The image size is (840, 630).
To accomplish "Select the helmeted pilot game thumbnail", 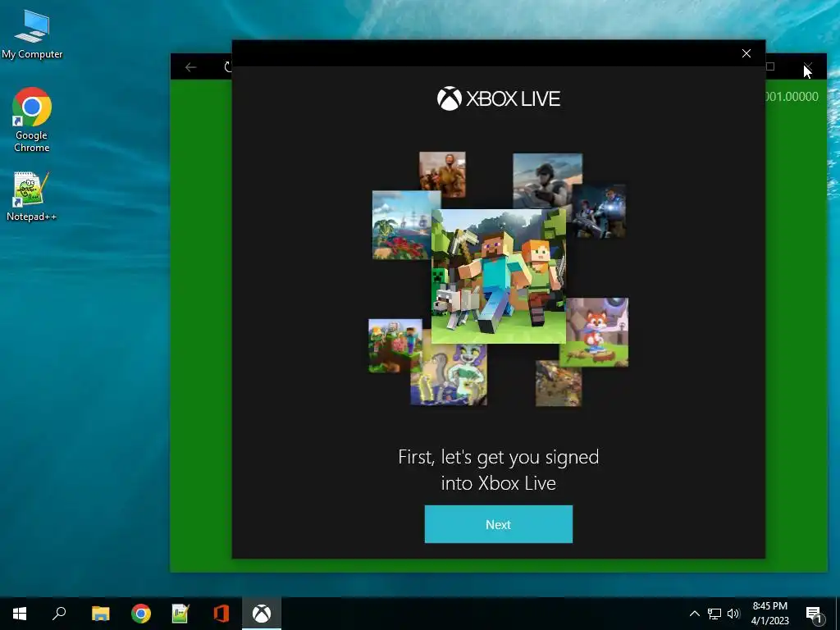I will tap(547, 181).
